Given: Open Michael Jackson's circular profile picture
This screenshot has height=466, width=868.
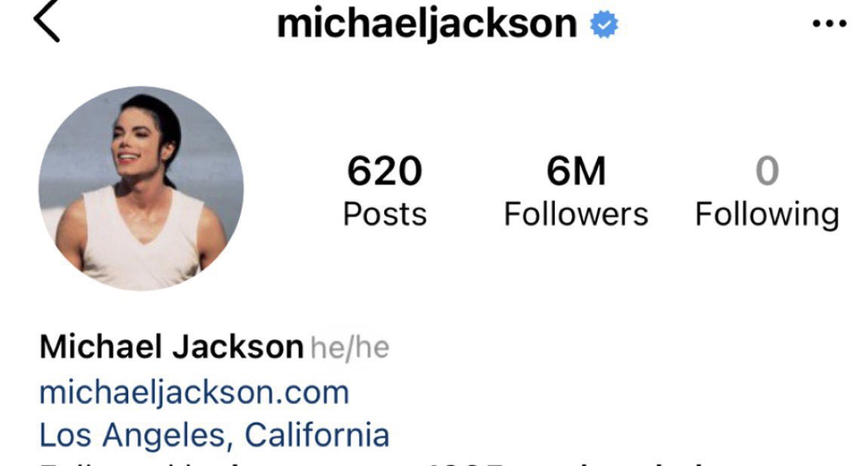Looking at the screenshot, I should pos(141,189).
